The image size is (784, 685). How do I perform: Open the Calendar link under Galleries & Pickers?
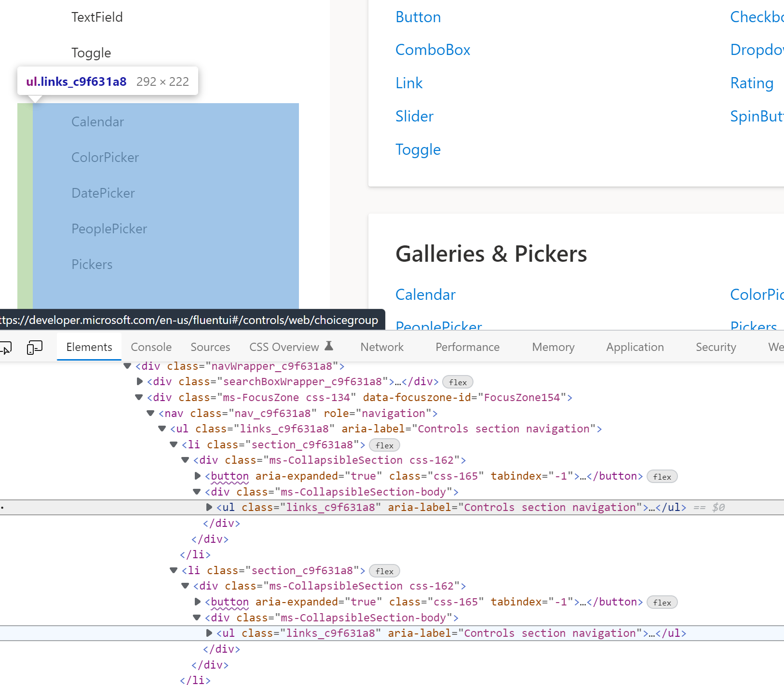coord(425,295)
